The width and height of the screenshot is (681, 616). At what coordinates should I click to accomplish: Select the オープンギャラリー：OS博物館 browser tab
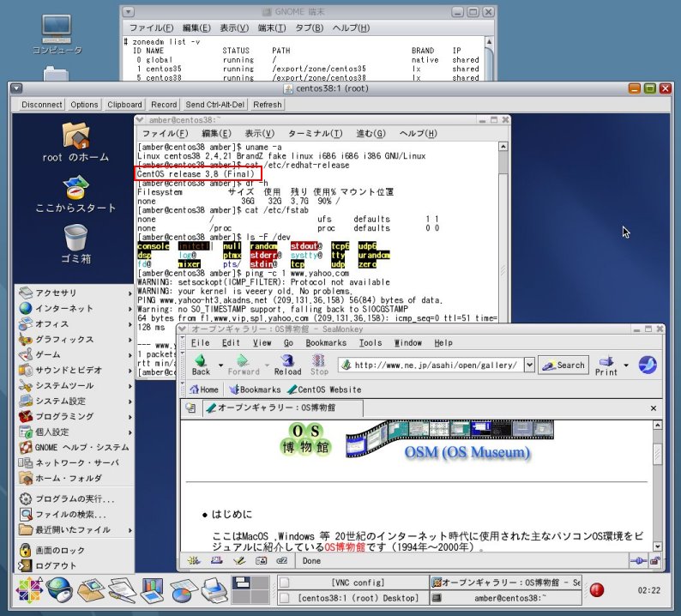pyautogui.click(x=282, y=408)
